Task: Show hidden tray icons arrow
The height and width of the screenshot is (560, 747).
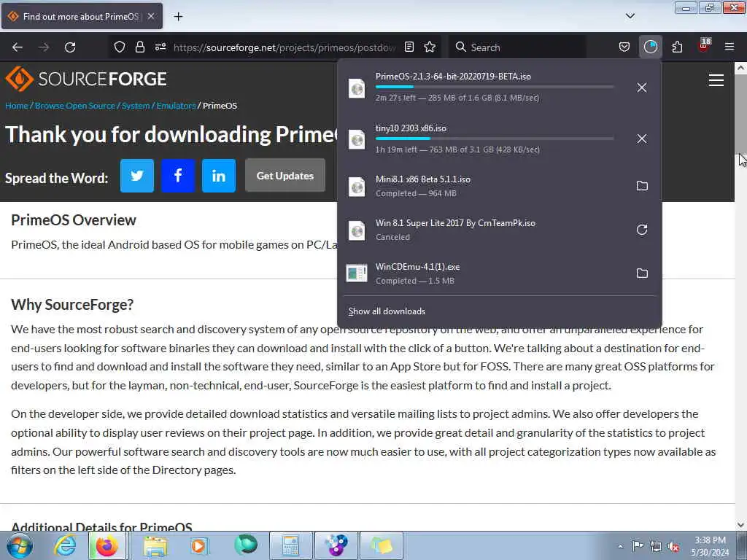Action: click(620, 547)
